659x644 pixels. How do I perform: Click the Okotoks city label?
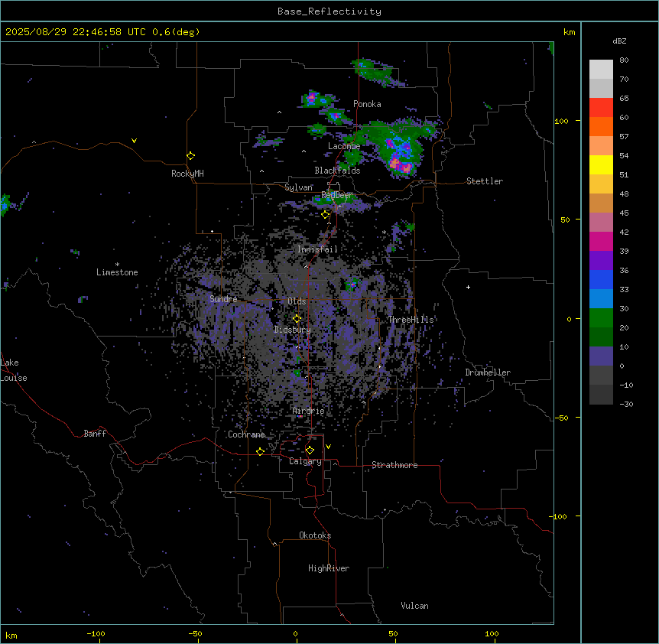[x=315, y=535]
